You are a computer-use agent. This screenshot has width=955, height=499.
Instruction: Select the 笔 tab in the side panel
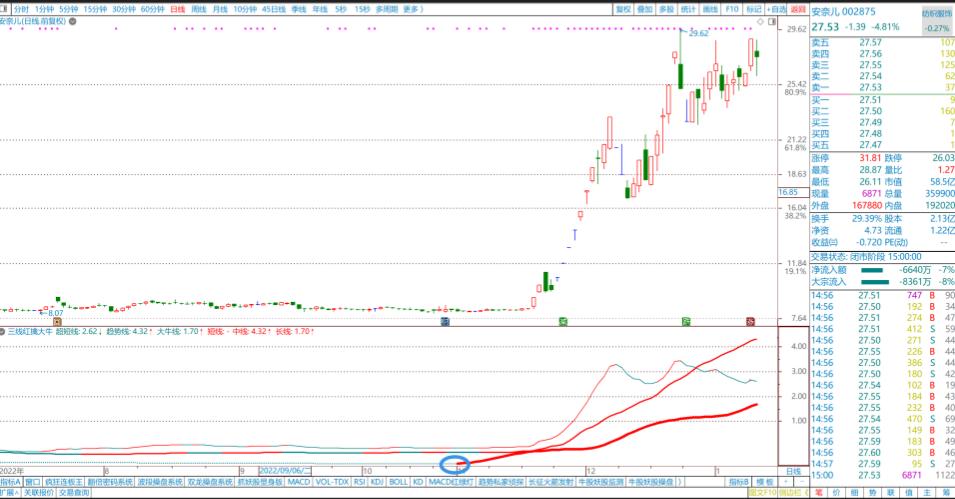coord(818,492)
